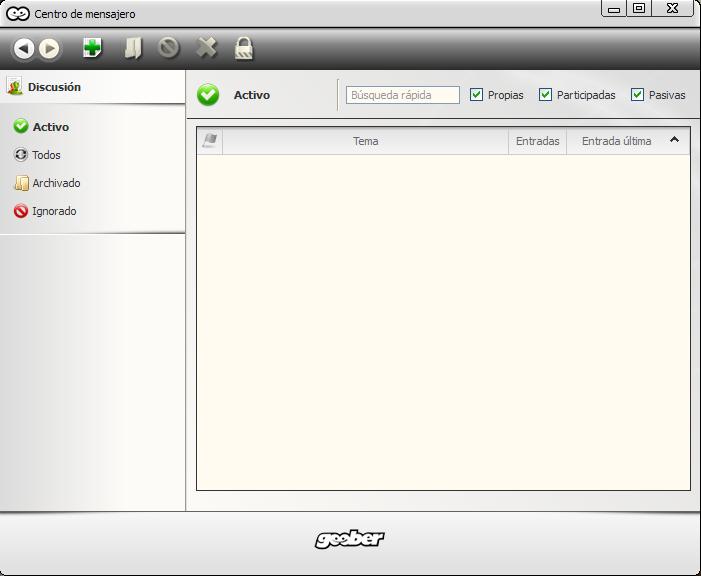This screenshot has height=576, width=701.
Task: Sort by the flag column header
Action: tap(210, 141)
